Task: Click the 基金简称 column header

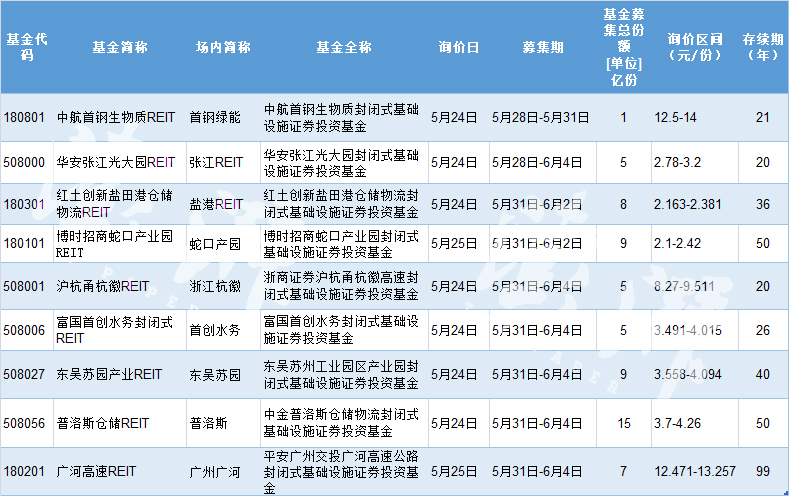Action: [120, 47]
